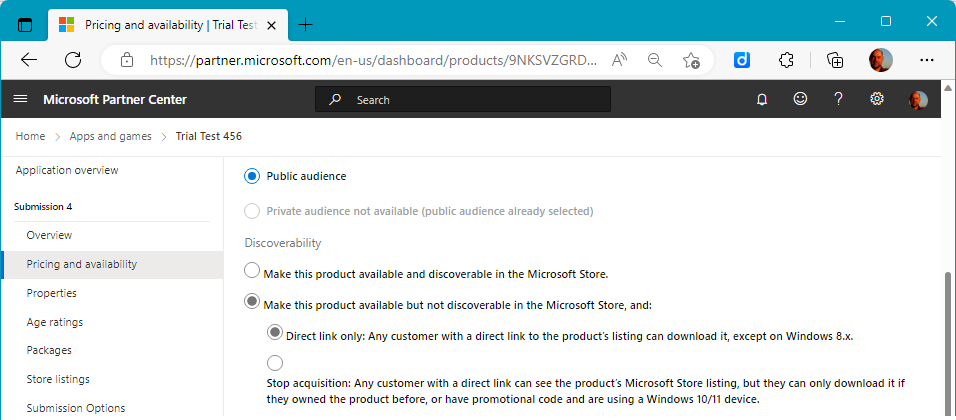Open the Edge tab actions menu icon
The width and height of the screenshot is (956, 420).
[24, 24]
